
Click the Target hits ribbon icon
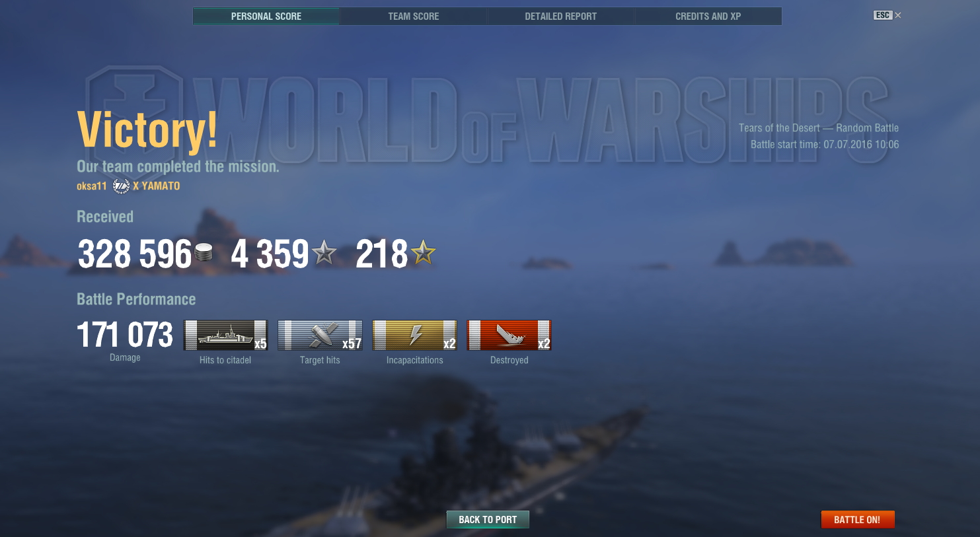click(320, 335)
